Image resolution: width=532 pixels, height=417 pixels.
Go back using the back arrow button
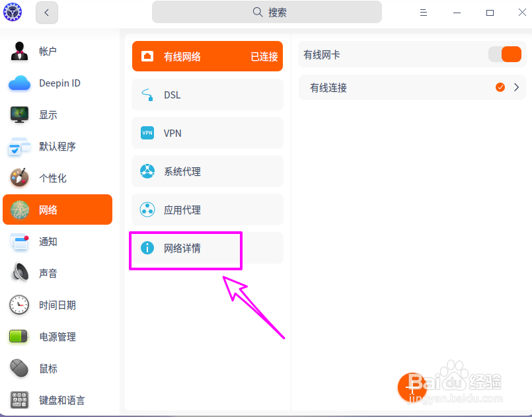[47, 13]
